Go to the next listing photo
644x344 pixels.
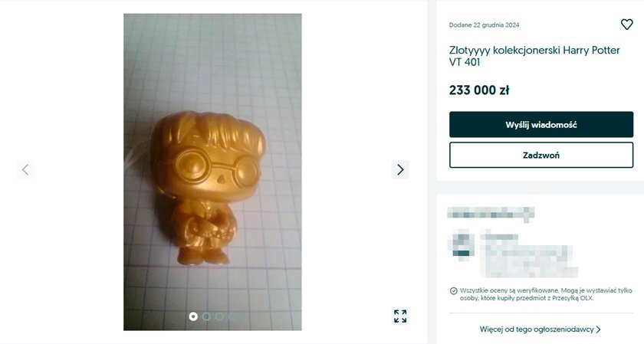coord(400,169)
